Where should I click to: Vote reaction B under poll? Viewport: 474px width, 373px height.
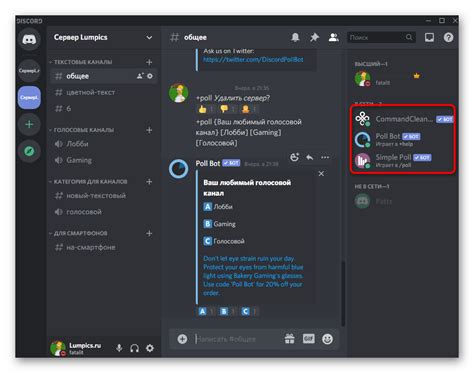[x=228, y=311]
